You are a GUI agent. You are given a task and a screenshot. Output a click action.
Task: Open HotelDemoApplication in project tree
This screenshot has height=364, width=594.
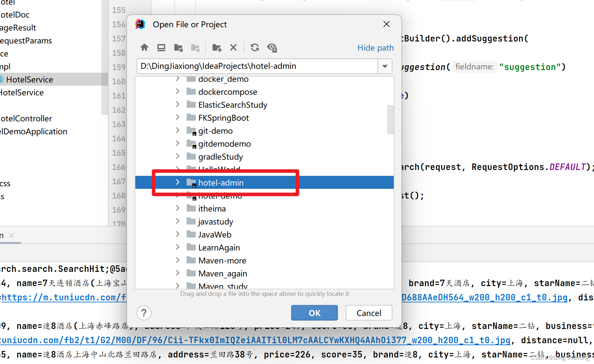[34, 132]
